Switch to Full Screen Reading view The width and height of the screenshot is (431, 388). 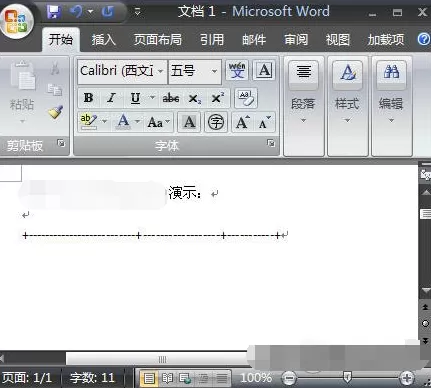click(167, 378)
